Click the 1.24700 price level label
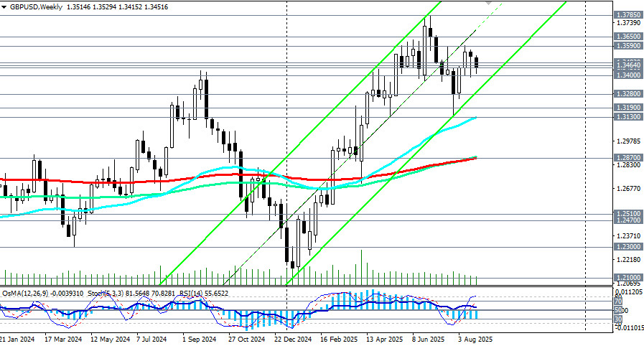 (x=628, y=220)
